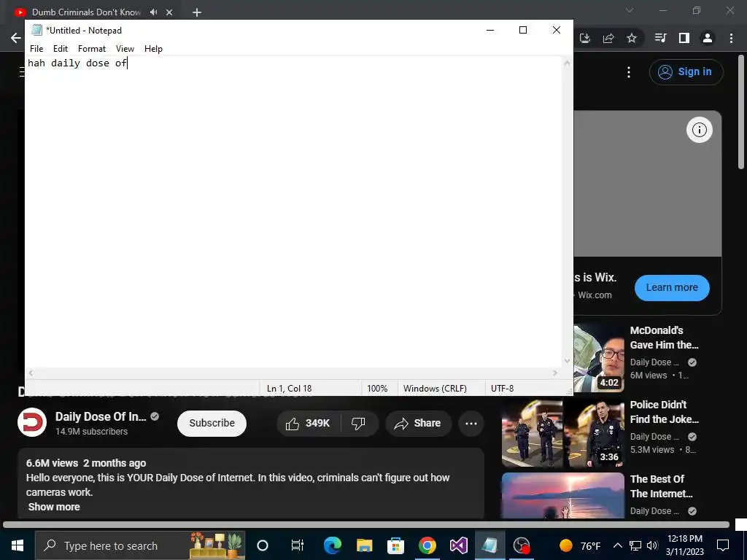This screenshot has height=560, width=747.
Task: Subscribe to Daily Dose Of Internet
Action: coord(212,424)
